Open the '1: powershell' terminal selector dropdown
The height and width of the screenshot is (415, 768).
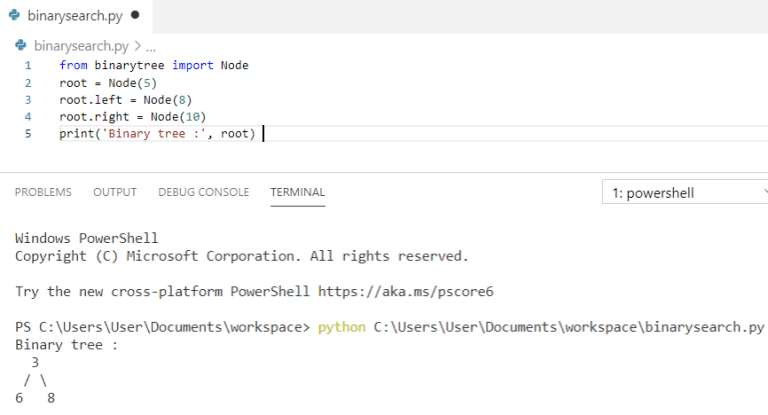[685, 193]
